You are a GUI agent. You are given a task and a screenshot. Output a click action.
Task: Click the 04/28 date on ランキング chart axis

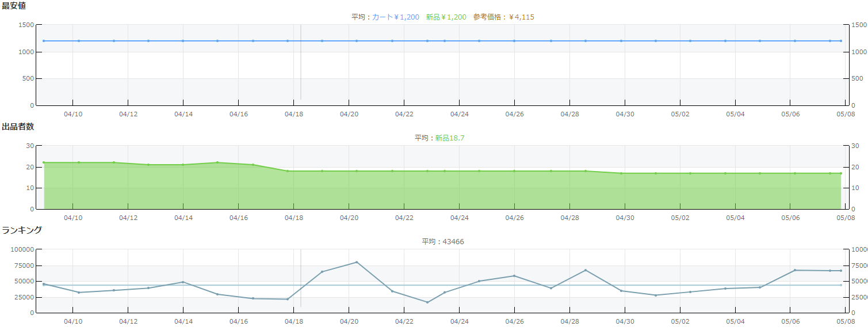pos(570,321)
